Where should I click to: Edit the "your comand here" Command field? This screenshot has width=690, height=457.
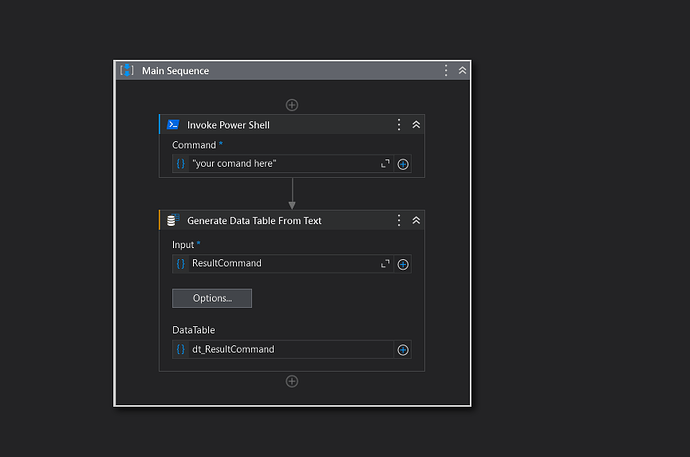coord(283,164)
